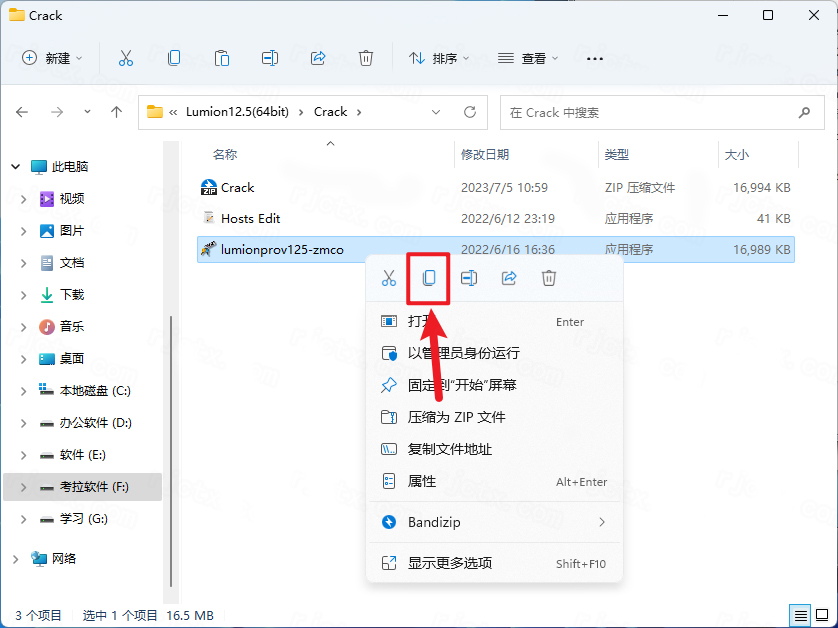Open the 查看 (View) dropdown
Image resolution: width=838 pixels, height=628 pixels.
(x=528, y=58)
